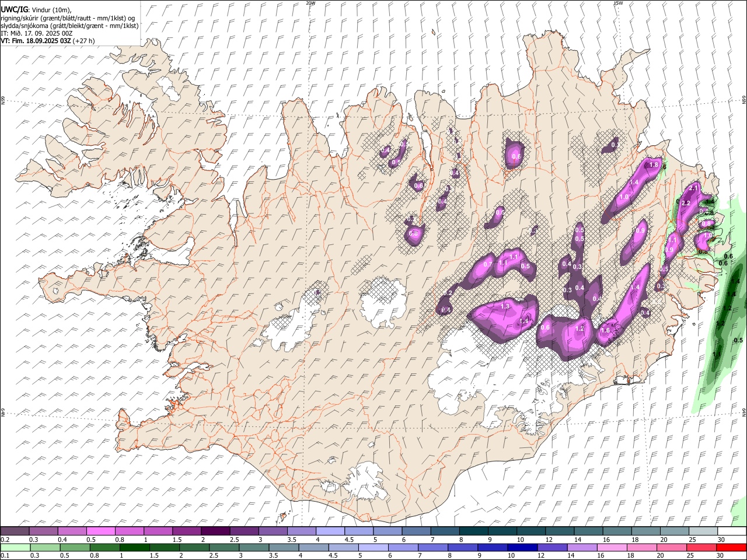Click the 'rigning/skúrir' legend description line
The height and width of the screenshot is (560, 747).
(x=68, y=17)
